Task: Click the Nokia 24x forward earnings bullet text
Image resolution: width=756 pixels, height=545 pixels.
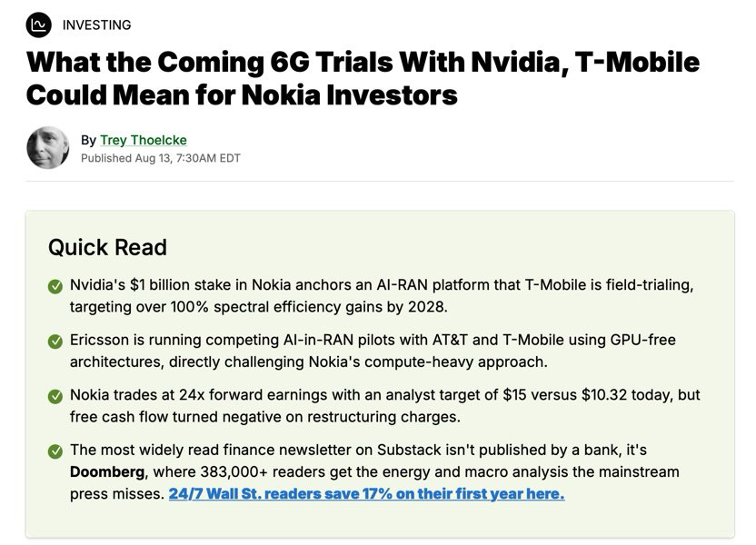Action: [384, 406]
